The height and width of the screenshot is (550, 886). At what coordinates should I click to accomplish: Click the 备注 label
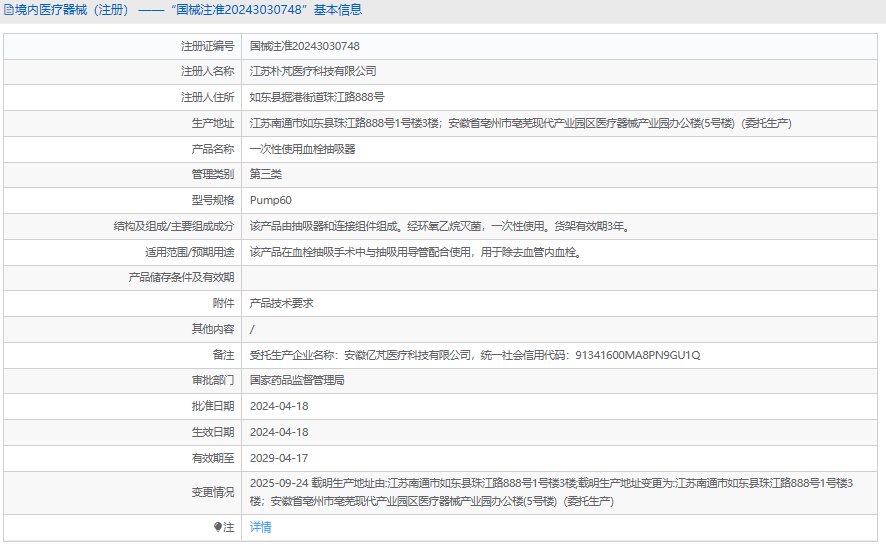223,355
